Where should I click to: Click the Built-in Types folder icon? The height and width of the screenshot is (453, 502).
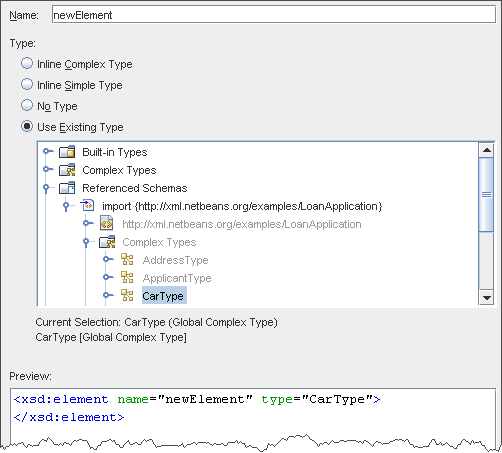coord(67,152)
